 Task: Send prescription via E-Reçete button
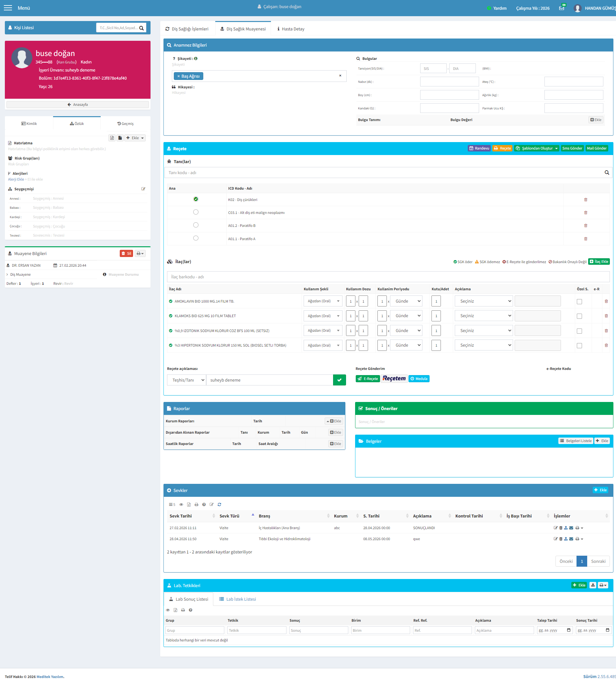368,379
